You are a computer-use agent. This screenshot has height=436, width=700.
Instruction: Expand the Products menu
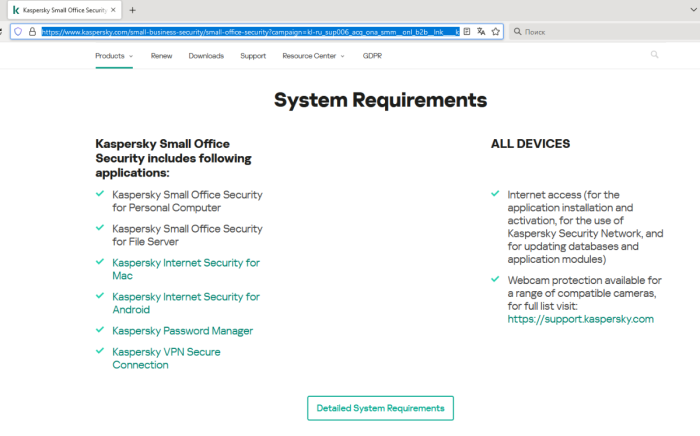[114, 56]
